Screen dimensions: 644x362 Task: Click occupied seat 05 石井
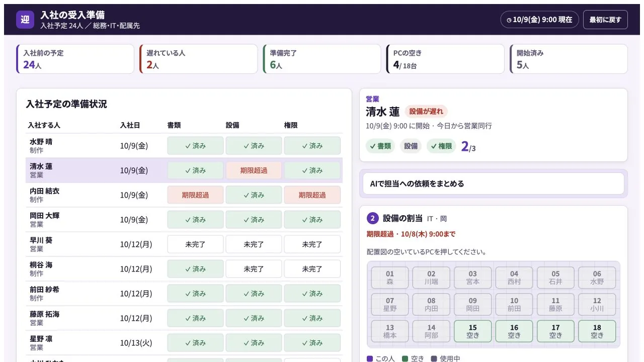tap(555, 278)
